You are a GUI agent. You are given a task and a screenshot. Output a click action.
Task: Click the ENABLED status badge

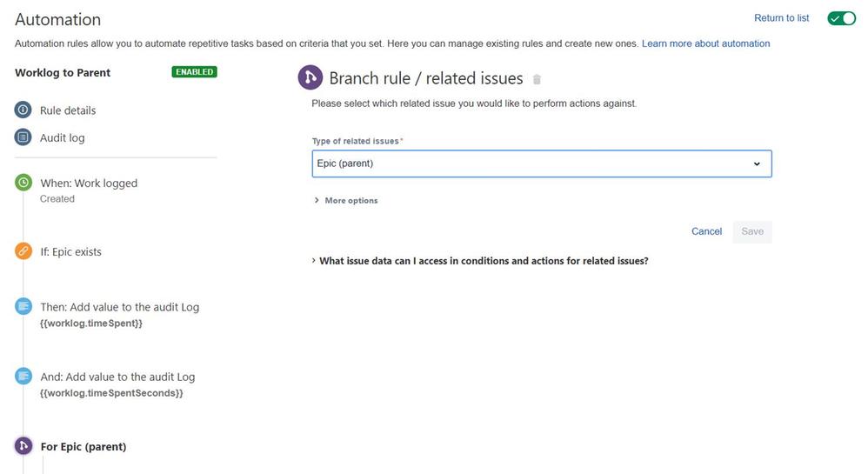194,72
